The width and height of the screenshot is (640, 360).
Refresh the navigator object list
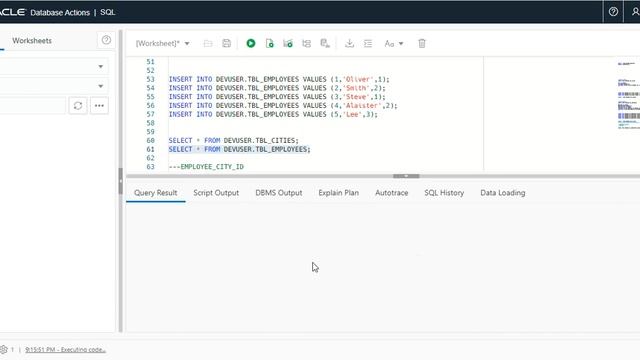pyautogui.click(x=78, y=106)
